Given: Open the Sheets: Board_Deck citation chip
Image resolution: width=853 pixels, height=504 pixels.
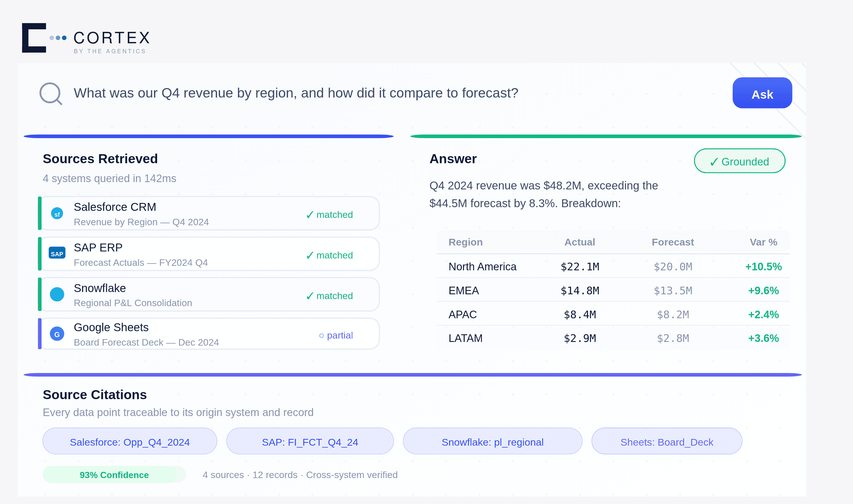Looking at the screenshot, I should 667,441.
